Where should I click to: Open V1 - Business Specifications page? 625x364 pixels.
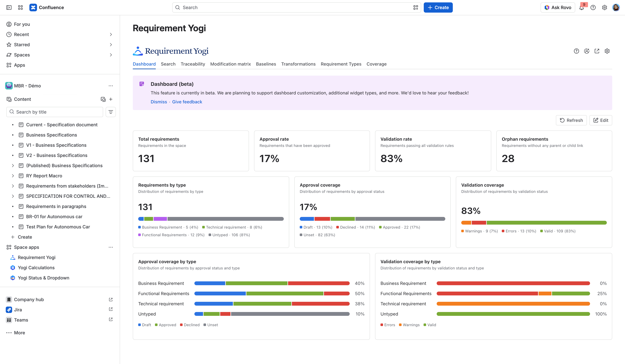(x=56, y=145)
